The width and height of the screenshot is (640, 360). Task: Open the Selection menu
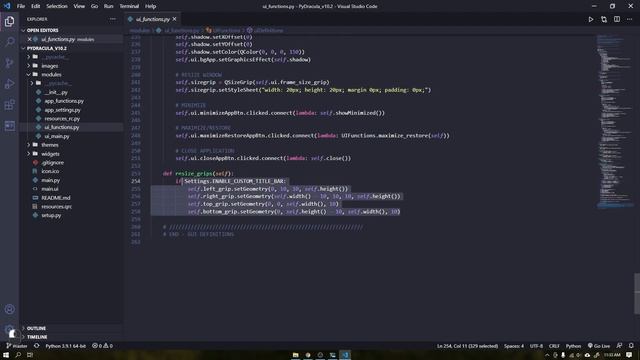coord(57,6)
